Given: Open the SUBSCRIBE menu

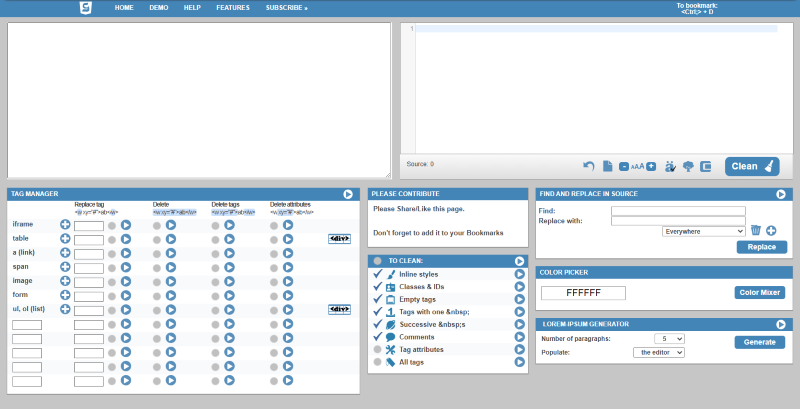Looking at the screenshot, I should (x=286, y=8).
